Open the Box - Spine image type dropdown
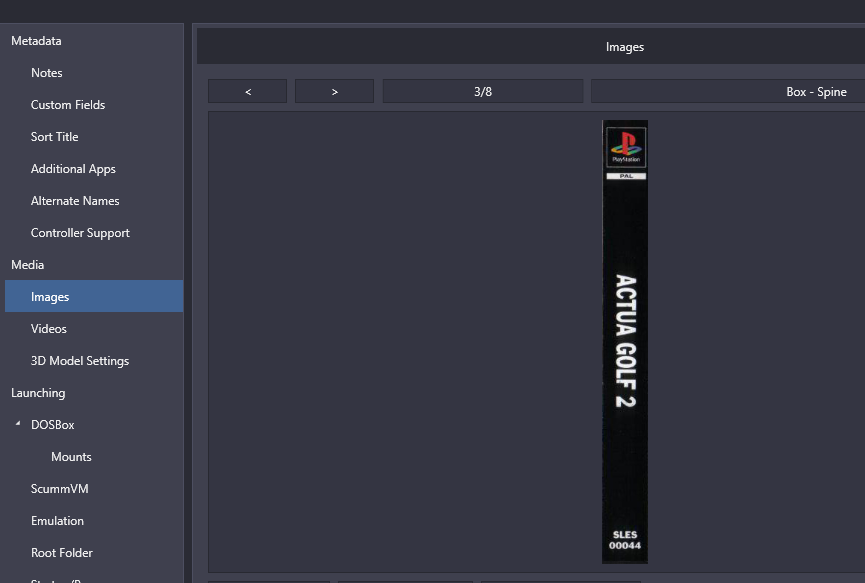 [728, 92]
